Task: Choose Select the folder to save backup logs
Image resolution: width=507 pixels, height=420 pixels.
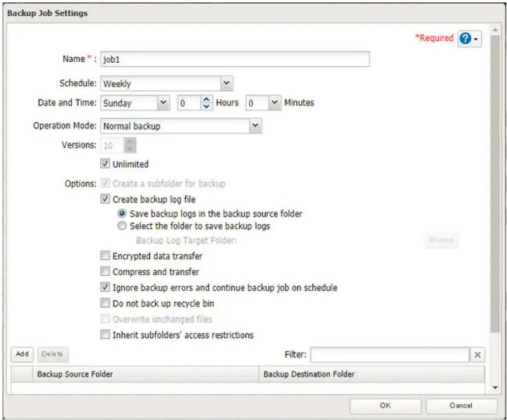Action: click(122, 226)
